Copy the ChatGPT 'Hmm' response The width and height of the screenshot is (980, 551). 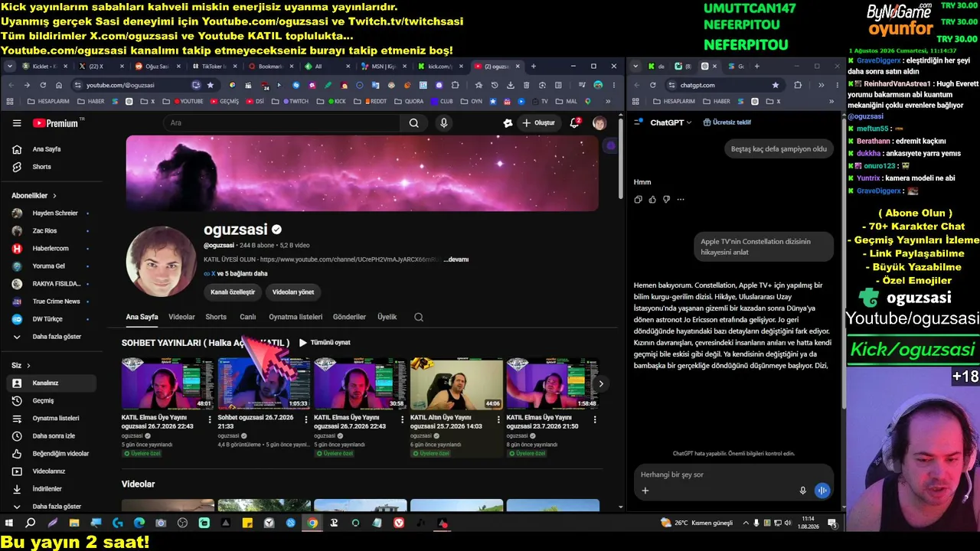[638, 200]
